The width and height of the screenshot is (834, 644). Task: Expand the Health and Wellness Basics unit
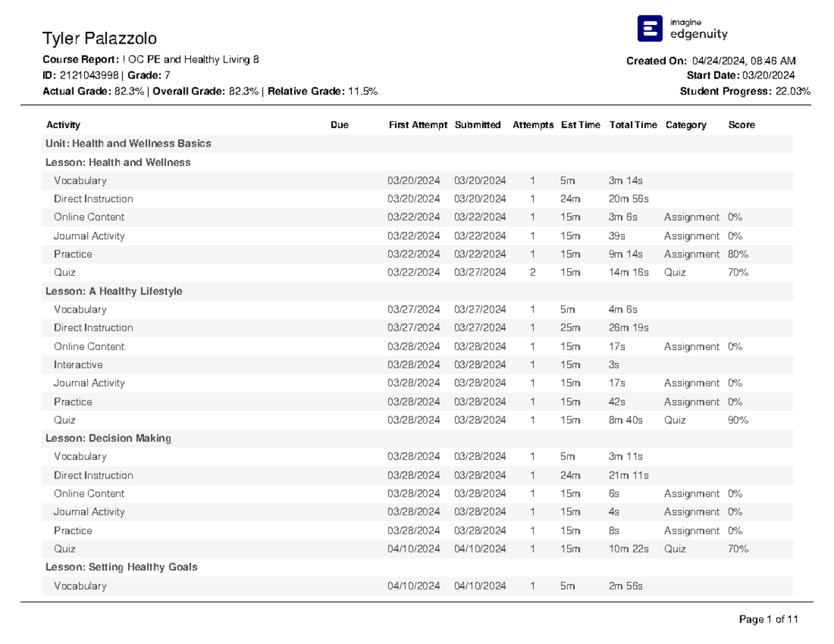click(129, 143)
